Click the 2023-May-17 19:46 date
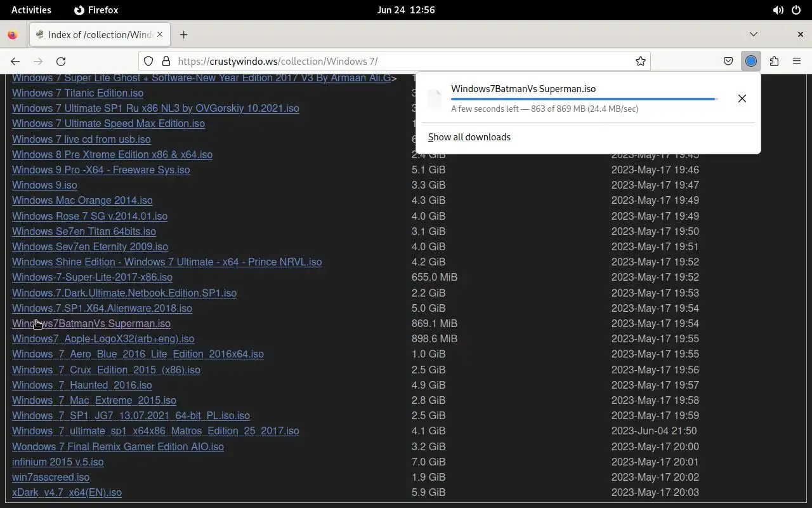 click(x=655, y=170)
